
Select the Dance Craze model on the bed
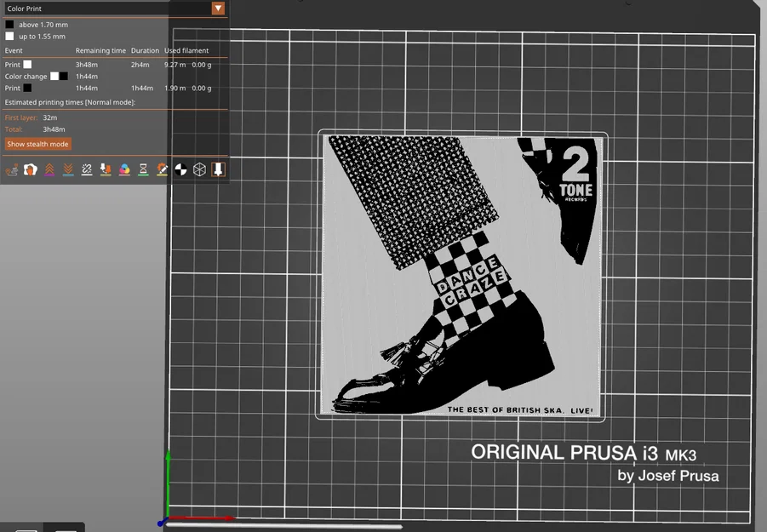[461, 275]
